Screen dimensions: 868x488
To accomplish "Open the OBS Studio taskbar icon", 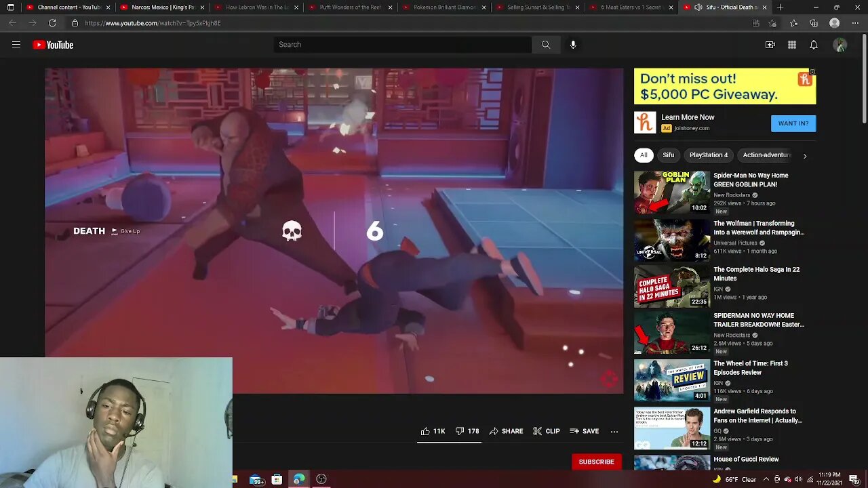I will click(321, 479).
